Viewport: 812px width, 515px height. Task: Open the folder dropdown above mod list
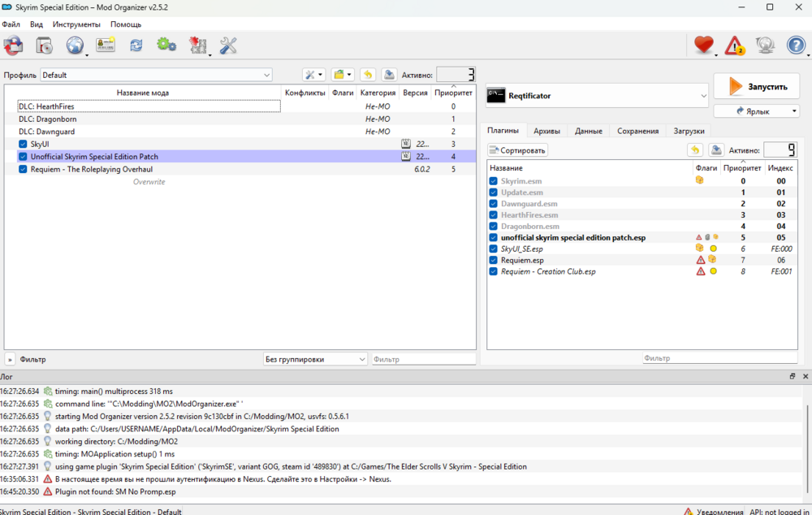tap(343, 75)
